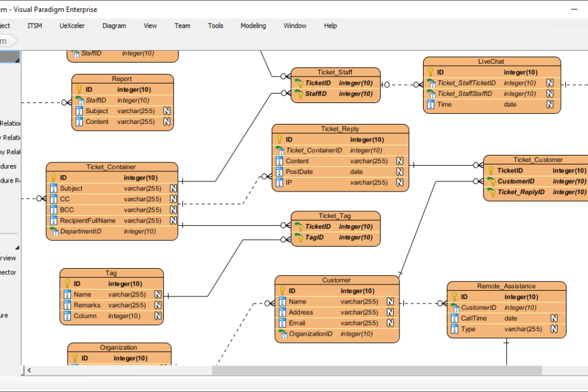This screenshot has height=392, width=588.
Task: Click the foreign key icon on CustomerID in Remote_Assistance
Action: click(x=454, y=307)
